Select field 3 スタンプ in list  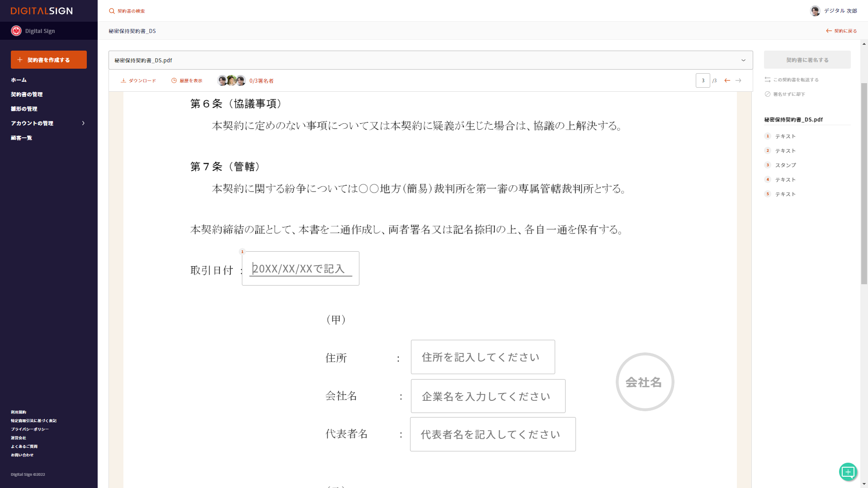[x=785, y=165]
